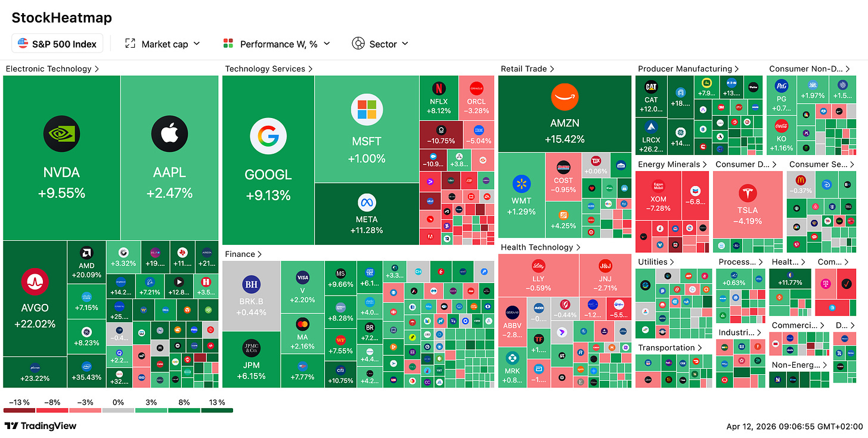Screen dimensions: 868x438
Task: Click the AMD logo in the AMD tile
Action: (x=86, y=253)
